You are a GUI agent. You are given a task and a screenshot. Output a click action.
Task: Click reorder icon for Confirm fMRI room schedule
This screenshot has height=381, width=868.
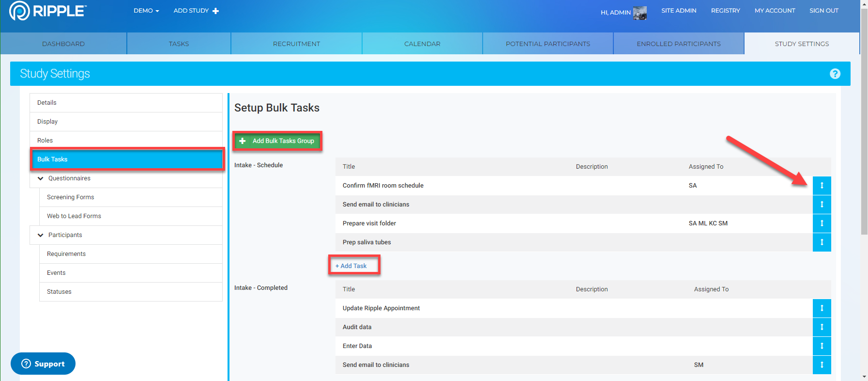pos(822,186)
